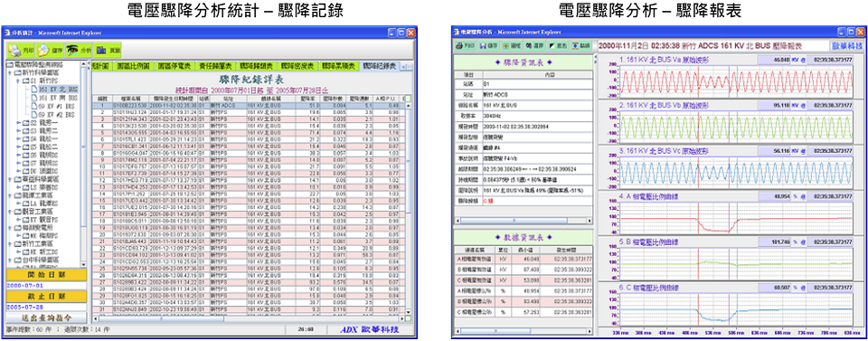
Task: Click the binoculars icon in the report toolbar
Action: (x=529, y=46)
